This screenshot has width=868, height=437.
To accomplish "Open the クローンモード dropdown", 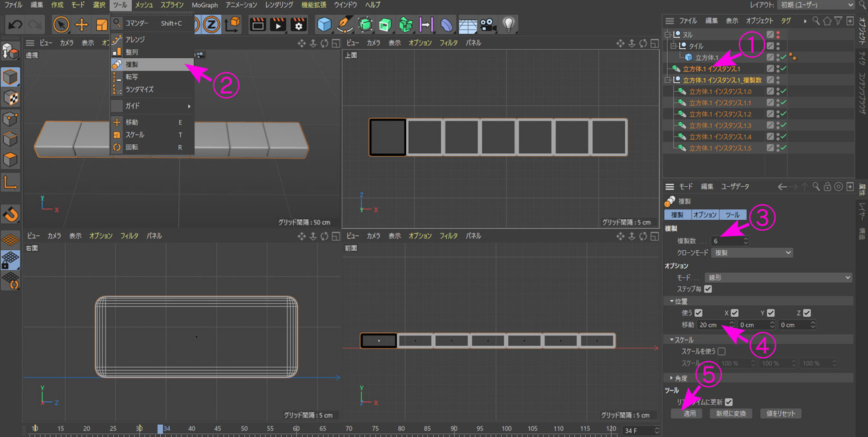I will point(752,253).
